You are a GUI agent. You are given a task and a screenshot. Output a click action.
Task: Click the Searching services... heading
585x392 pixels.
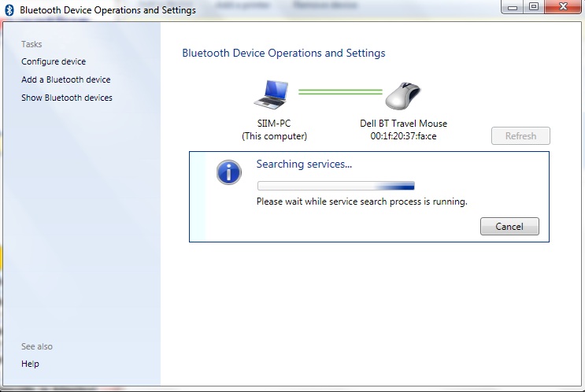[304, 164]
